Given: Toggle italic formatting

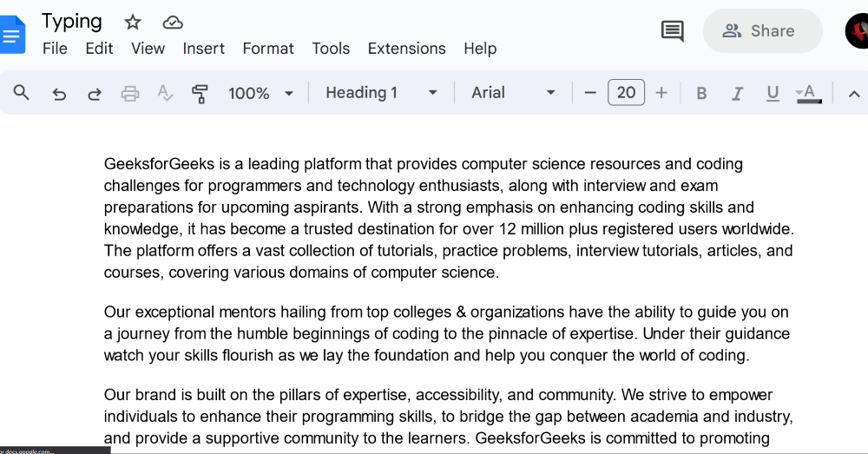Looking at the screenshot, I should (x=738, y=94).
